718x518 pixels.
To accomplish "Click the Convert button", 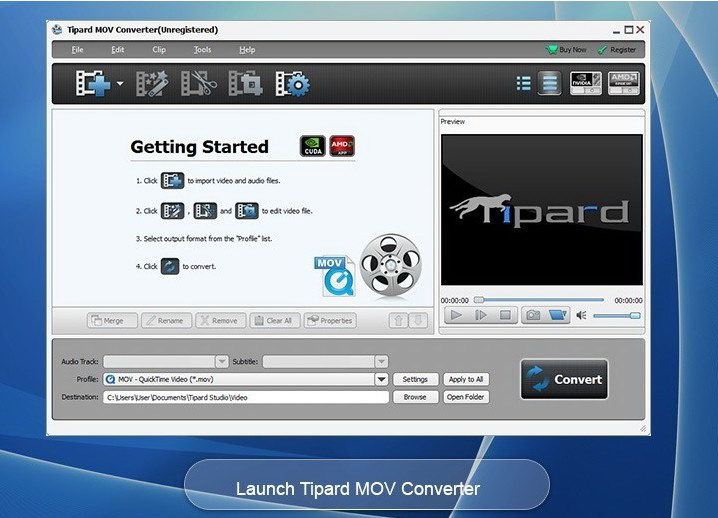I will tap(564, 379).
